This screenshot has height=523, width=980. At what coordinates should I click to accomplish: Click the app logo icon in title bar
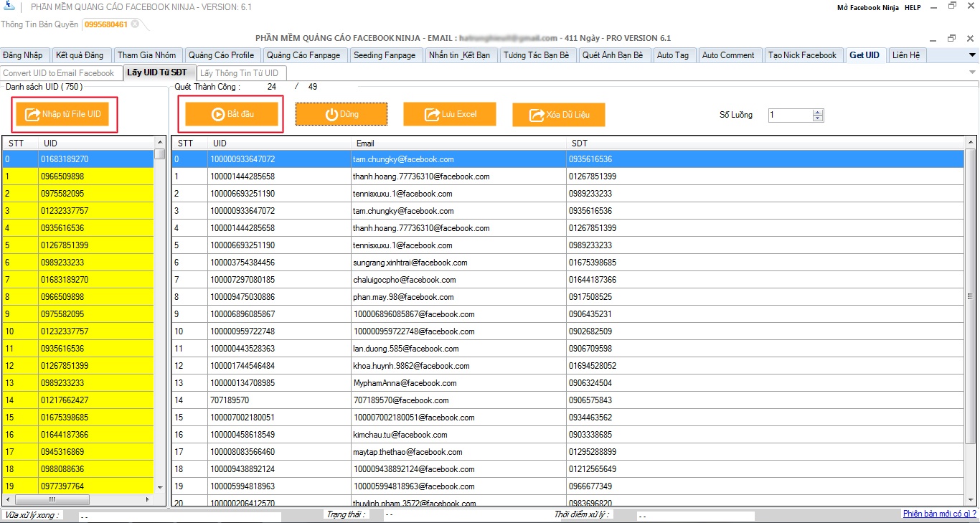(x=9, y=7)
